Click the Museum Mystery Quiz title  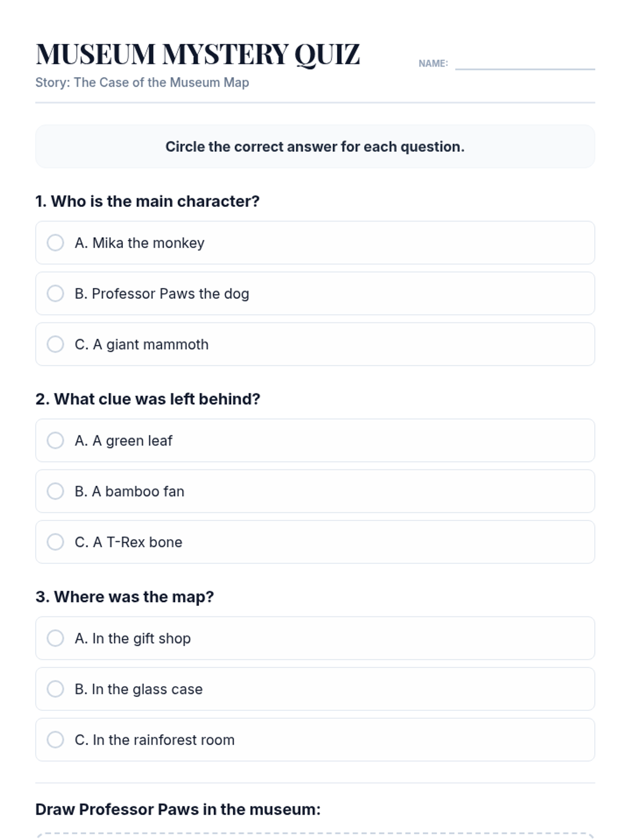[198, 54]
